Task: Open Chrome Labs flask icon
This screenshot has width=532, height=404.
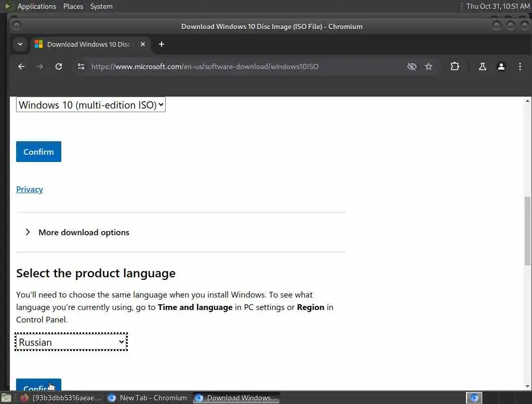Action: tap(482, 66)
